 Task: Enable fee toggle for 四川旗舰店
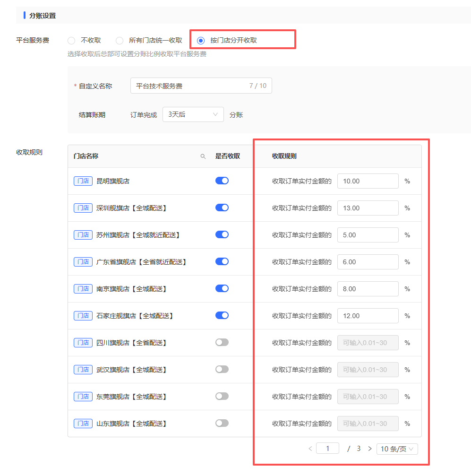pyautogui.click(x=222, y=342)
